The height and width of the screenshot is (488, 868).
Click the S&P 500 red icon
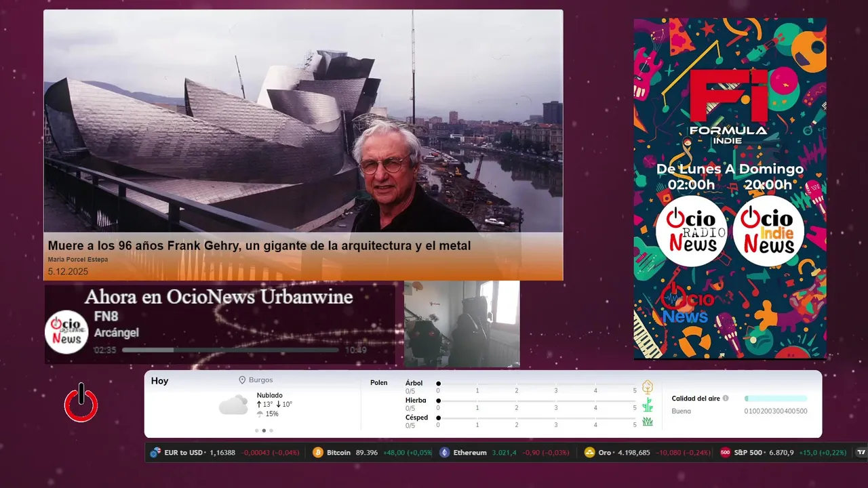[x=725, y=452]
